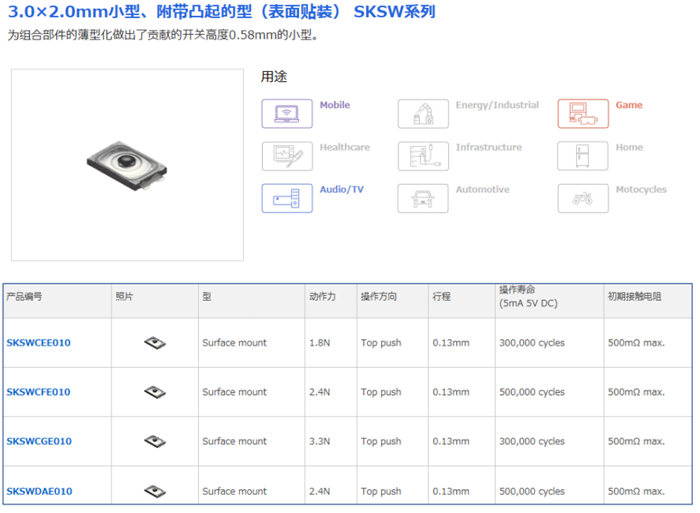Open the Healthcare category icon

click(x=287, y=156)
